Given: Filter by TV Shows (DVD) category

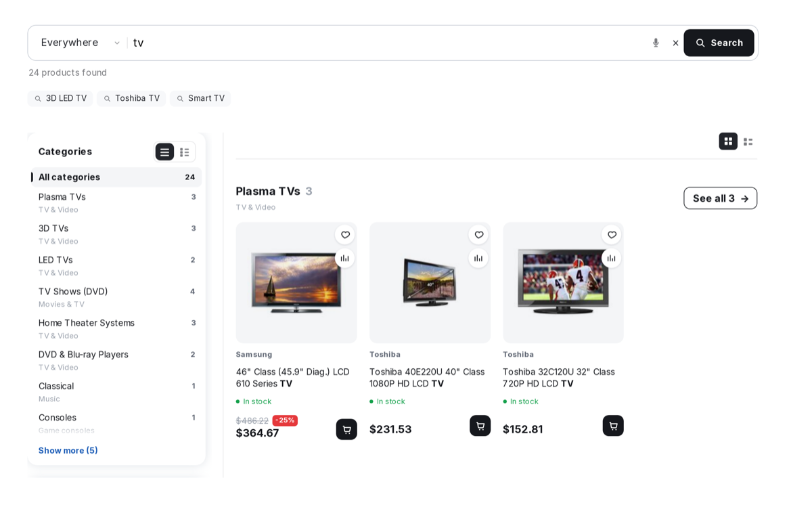Looking at the screenshot, I should [116, 297].
